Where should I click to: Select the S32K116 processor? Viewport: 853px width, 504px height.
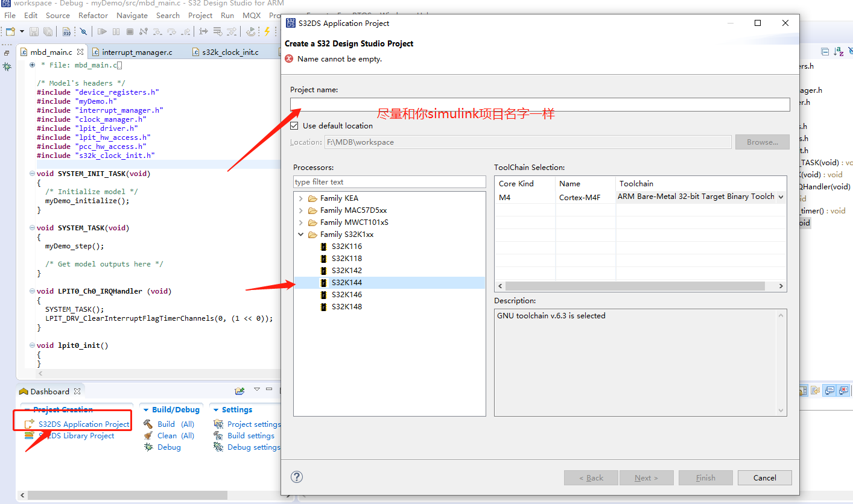coord(346,247)
